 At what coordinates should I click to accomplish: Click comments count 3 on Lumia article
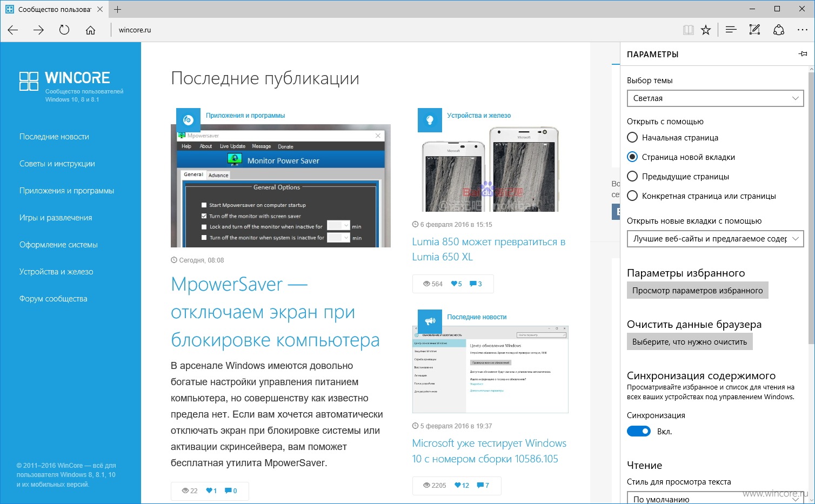click(476, 284)
